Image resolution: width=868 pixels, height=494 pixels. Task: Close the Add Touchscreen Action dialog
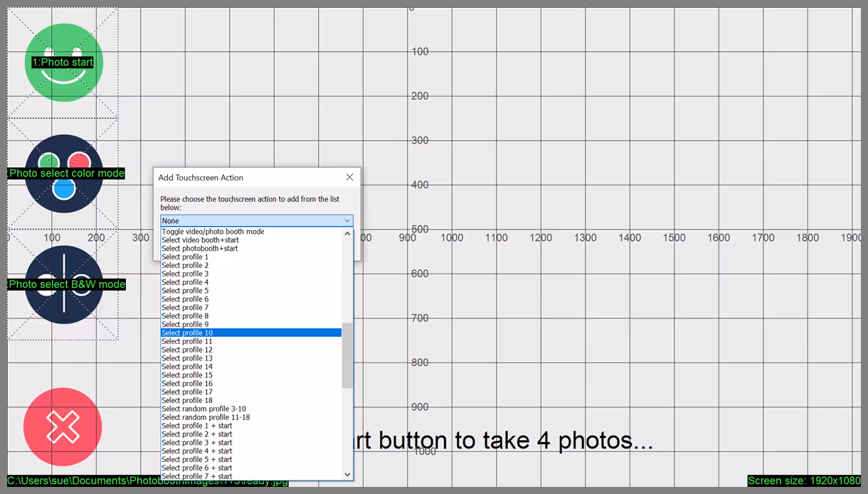[x=349, y=177]
